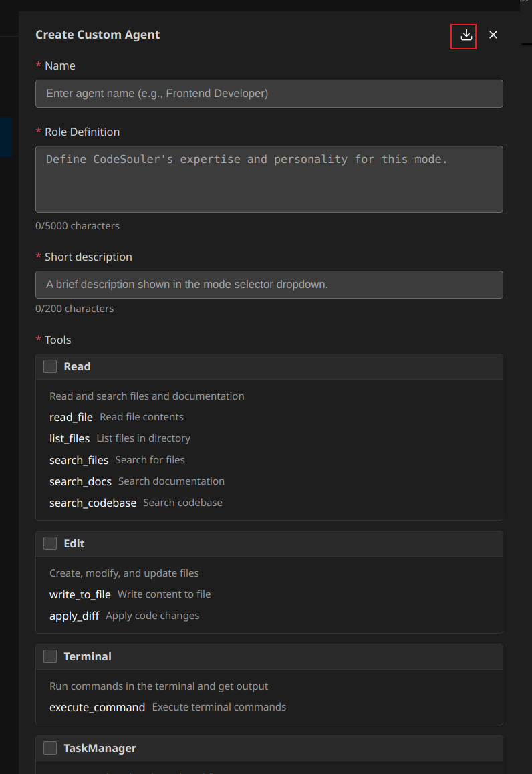The height and width of the screenshot is (774, 532).
Task: Click the search_docs tool entry
Action: [80, 481]
